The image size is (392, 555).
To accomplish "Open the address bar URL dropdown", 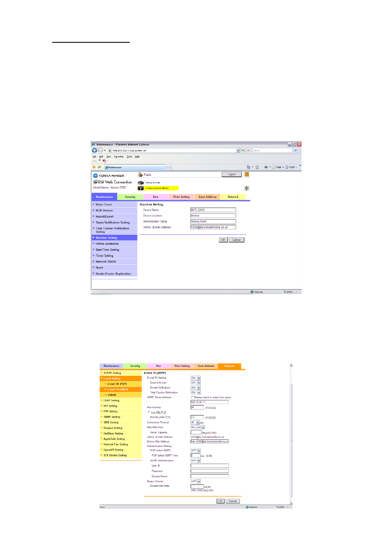I will (x=238, y=150).
